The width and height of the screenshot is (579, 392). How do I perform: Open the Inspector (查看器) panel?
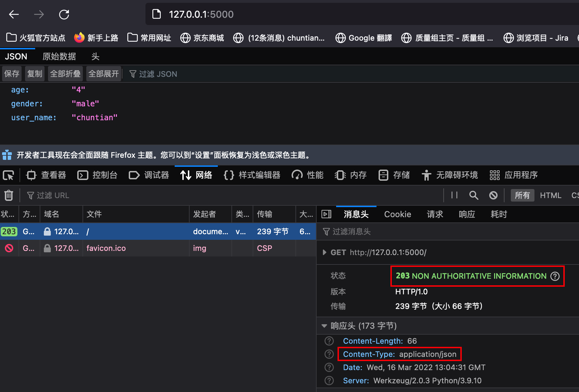coord(46,175)
